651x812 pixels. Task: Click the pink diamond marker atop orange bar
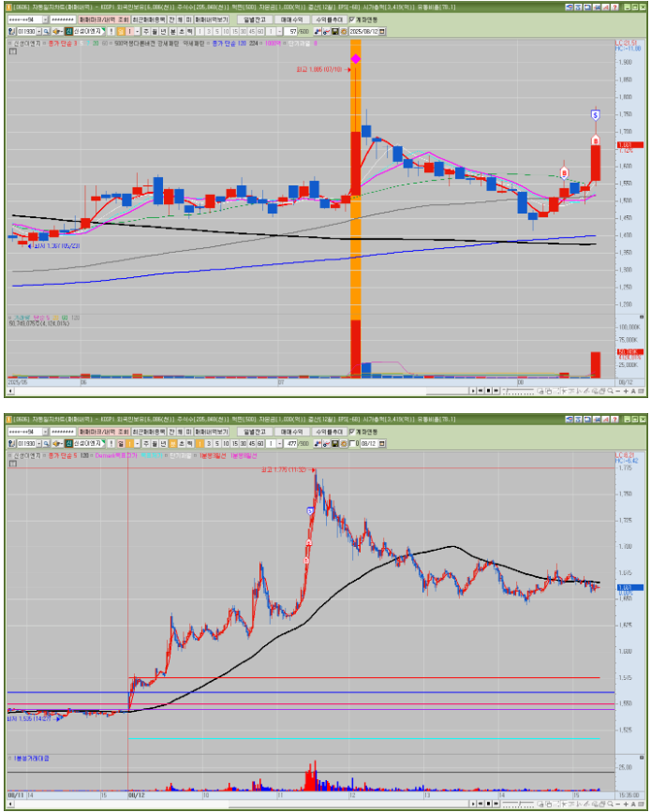(x=355, y=59)
